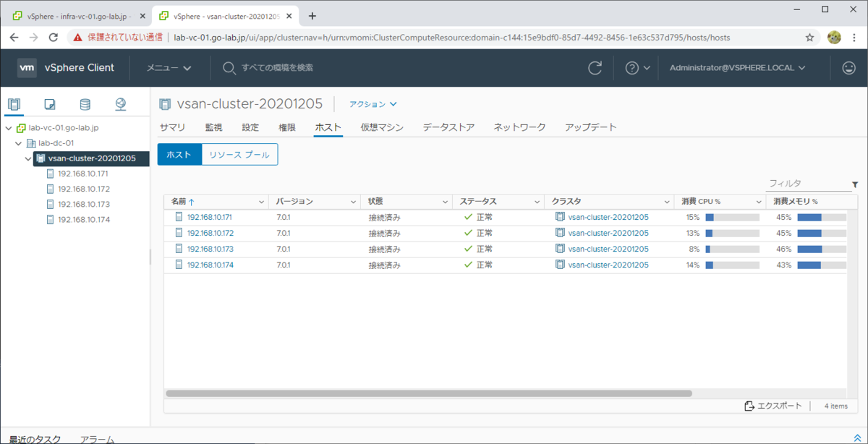Open the help question mark menu
This screenshot has width=868, height=444.
[x=637, y=68]
